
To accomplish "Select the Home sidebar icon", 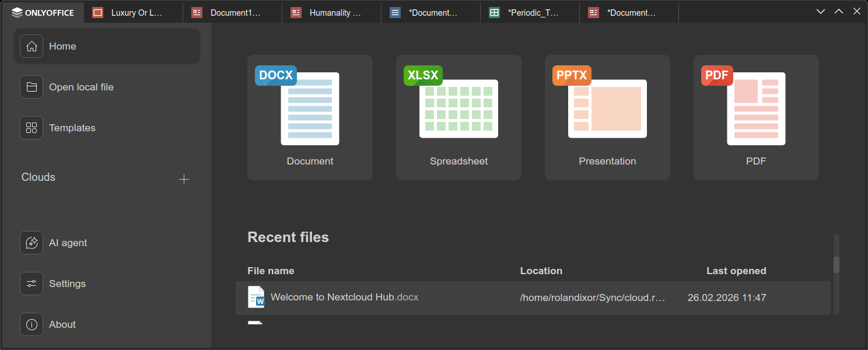I will 31,46.
